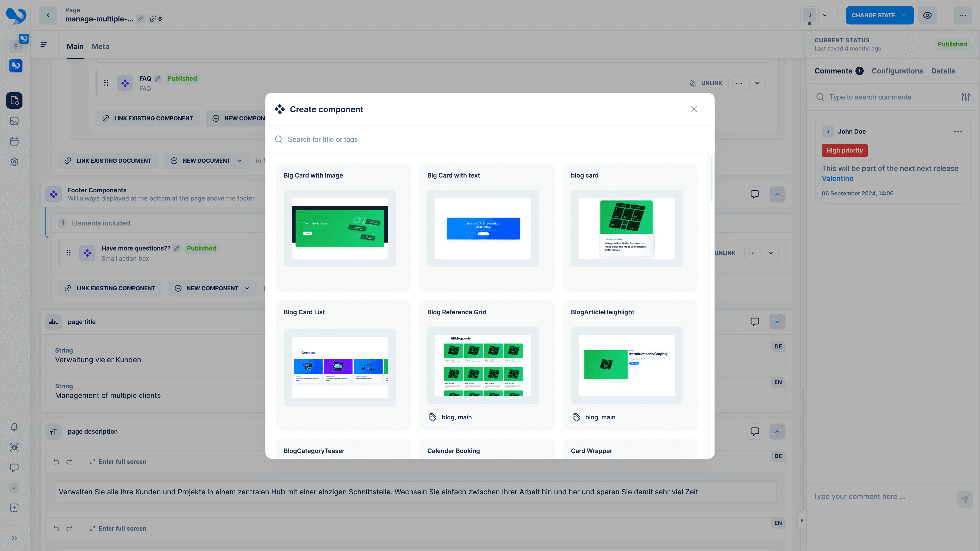980x551 pixels.
Task: Open the CHANGE STATE dropdown
Action: click(879, 15)
